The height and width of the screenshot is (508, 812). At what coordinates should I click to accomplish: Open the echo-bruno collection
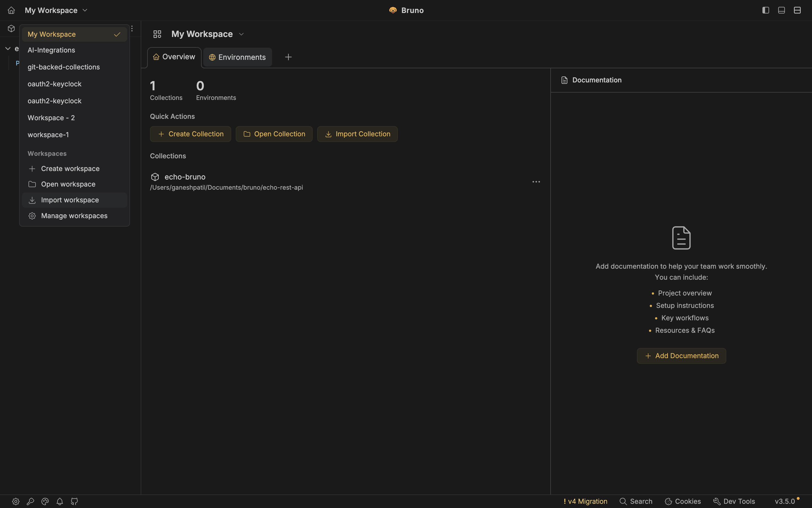click(x=185, y=177)
